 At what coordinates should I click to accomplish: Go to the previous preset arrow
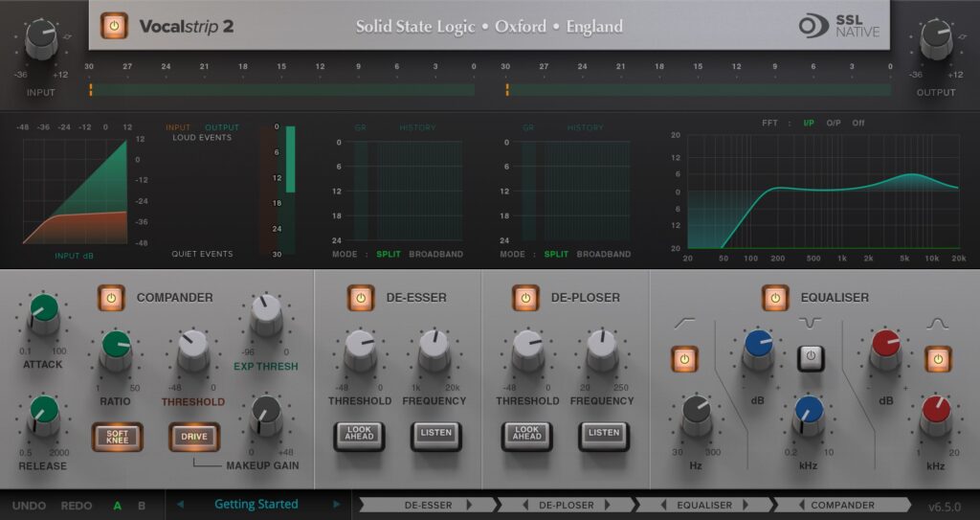(181, 505)
